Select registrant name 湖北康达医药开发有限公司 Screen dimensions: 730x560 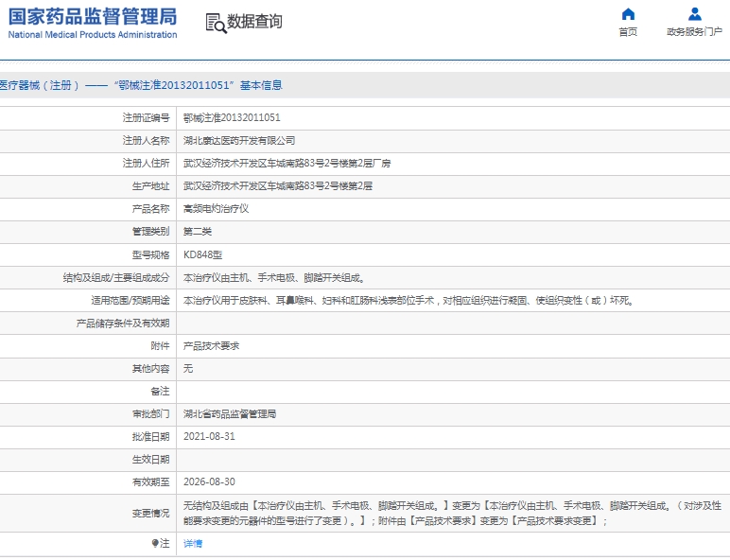tap(239, 140)
